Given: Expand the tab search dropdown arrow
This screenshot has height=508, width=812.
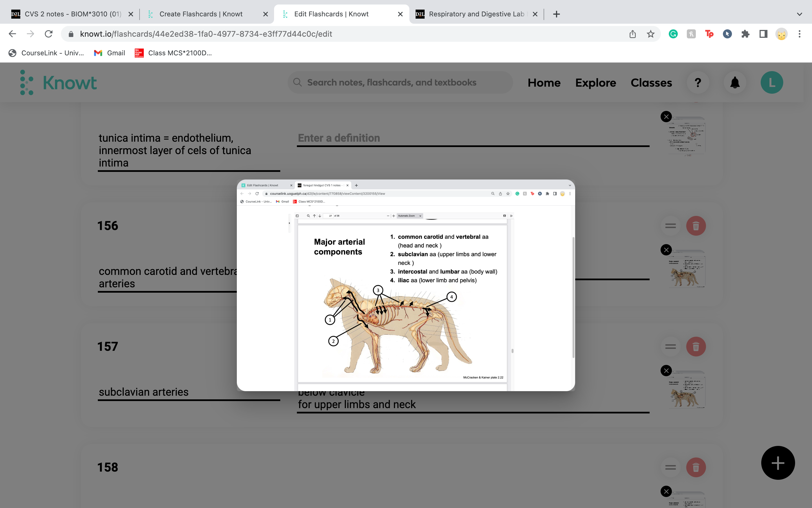Looking at the screenshot, I should pyautogui.click(x=800, y=14).
